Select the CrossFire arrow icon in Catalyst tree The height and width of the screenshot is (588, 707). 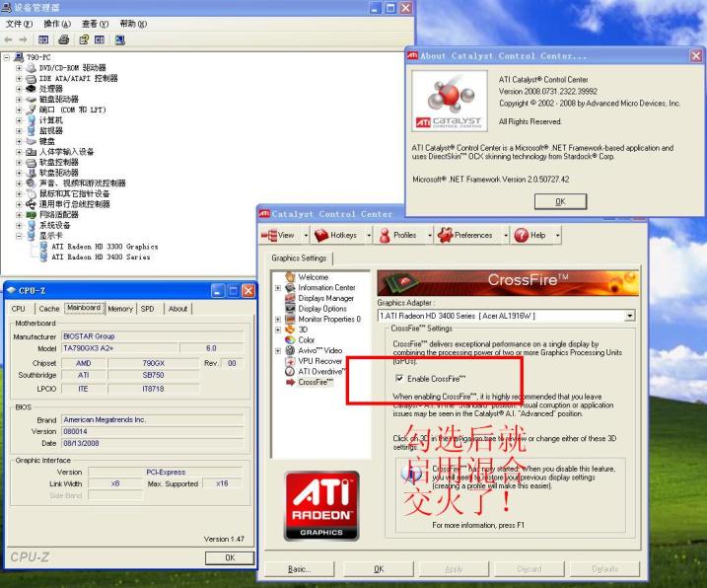click(290, 382)
